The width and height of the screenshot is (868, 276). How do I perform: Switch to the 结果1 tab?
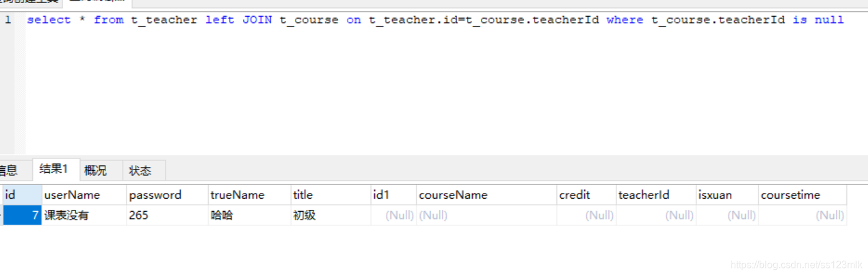click(56, 170)
